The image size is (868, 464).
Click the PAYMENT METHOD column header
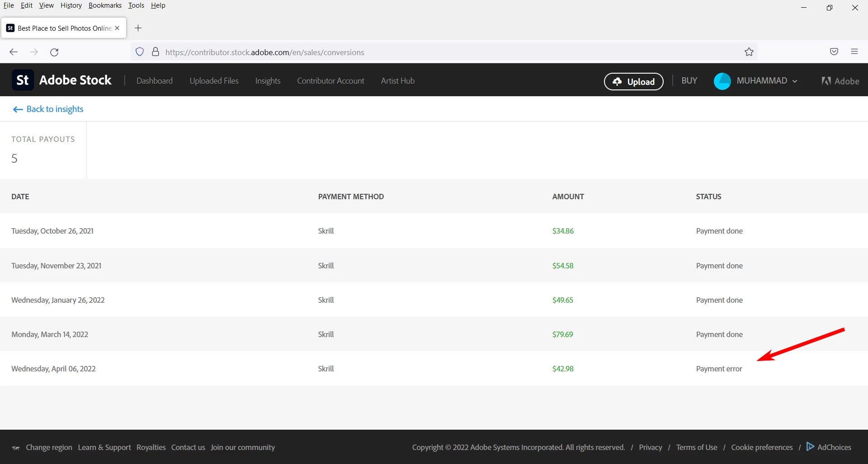coord(351,197)
